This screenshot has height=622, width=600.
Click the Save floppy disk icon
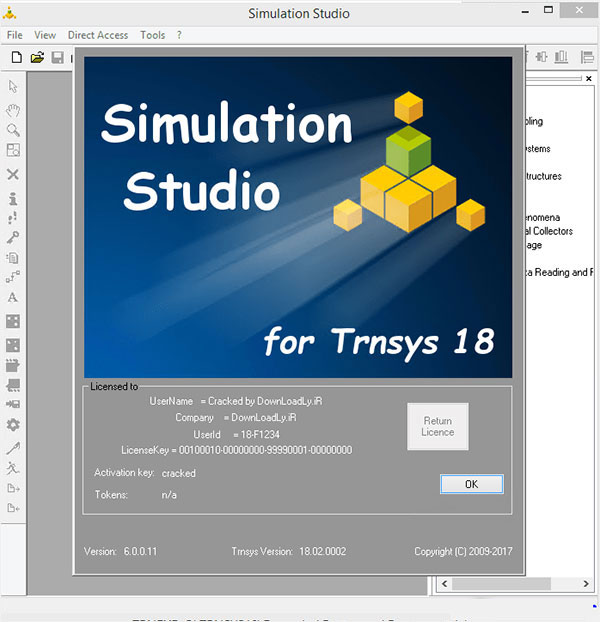pyautogui.click(x=58, y=57)
